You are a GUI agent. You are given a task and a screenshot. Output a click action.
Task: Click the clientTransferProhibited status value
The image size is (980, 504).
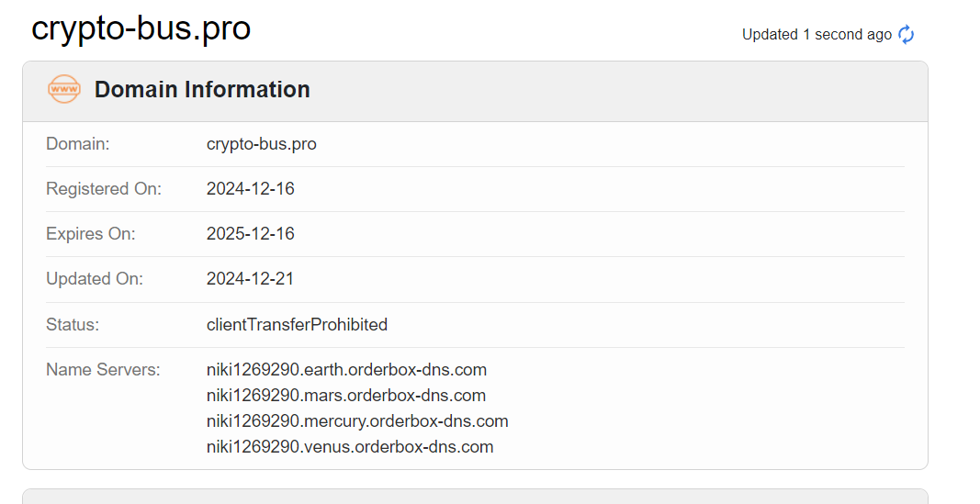(x=297, y=324)
